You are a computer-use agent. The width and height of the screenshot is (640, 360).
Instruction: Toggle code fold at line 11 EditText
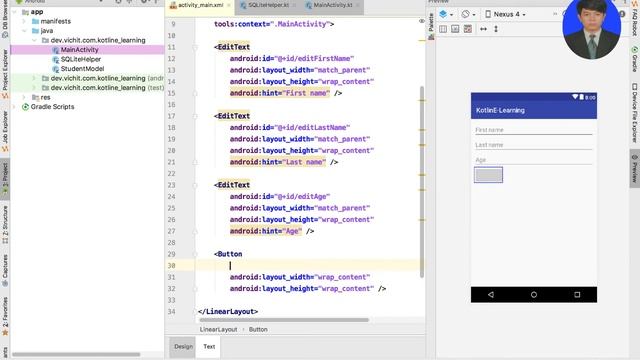tap(195, 47)
